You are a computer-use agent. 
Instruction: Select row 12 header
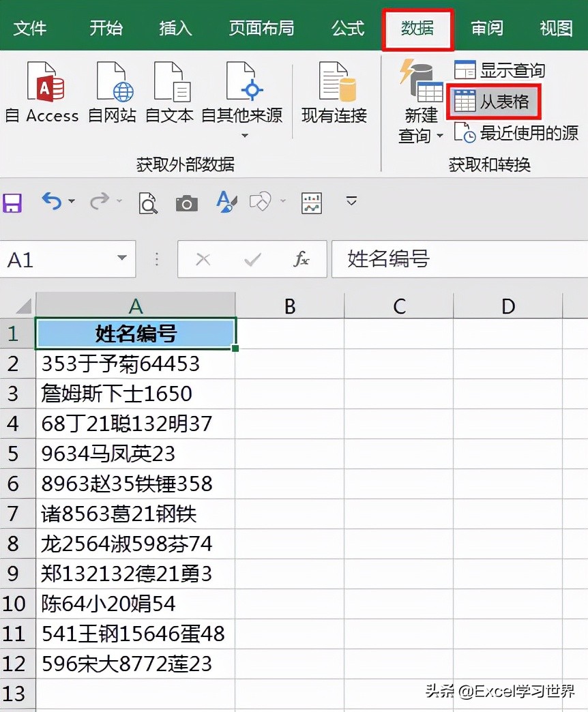coord(17,664)
